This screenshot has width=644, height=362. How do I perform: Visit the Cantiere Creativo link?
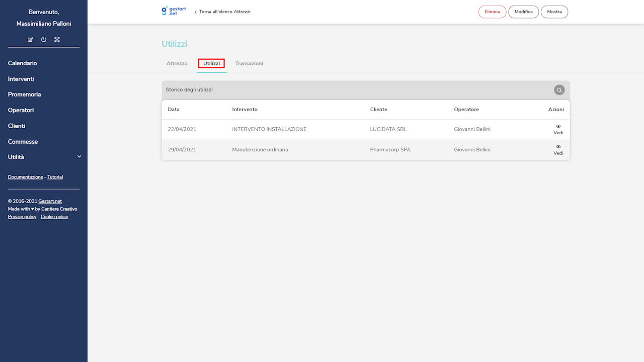pos(59,209)
